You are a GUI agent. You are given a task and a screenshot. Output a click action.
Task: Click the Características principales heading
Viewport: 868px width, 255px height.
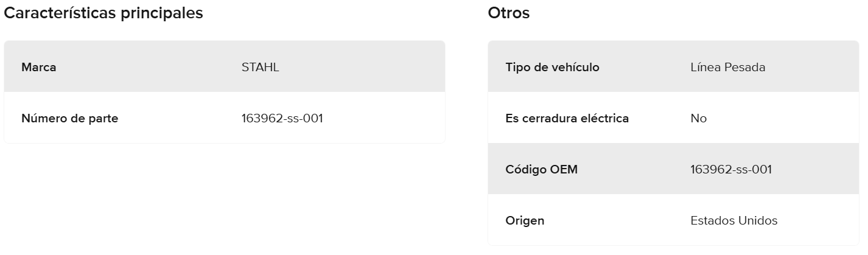[x=103, y=13]
